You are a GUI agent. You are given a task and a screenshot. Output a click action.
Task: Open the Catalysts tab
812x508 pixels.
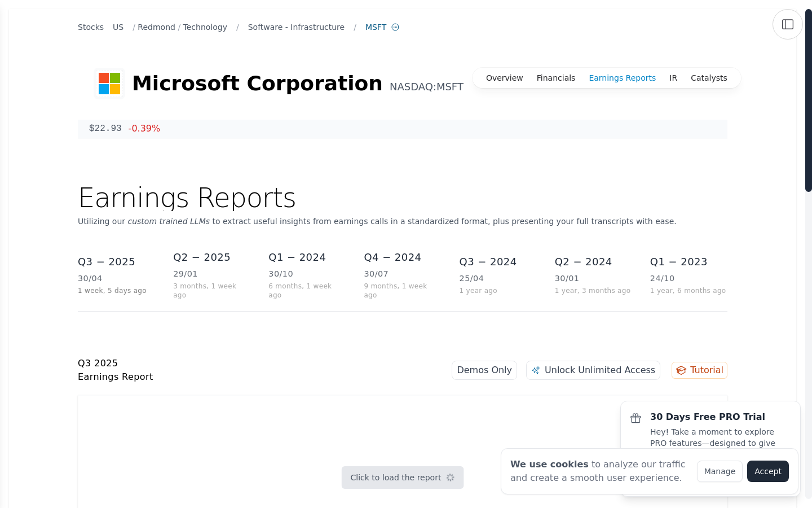tap(709, 78)
